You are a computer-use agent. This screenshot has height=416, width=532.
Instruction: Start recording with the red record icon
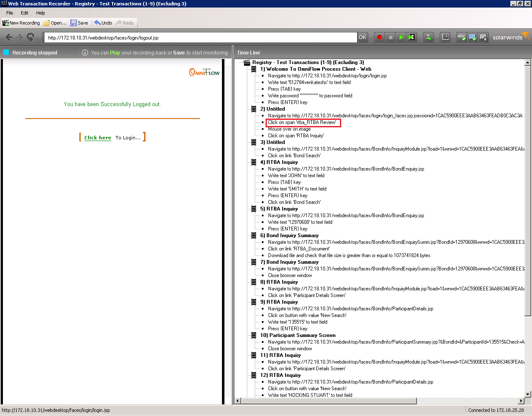click(x=379, y=37)
